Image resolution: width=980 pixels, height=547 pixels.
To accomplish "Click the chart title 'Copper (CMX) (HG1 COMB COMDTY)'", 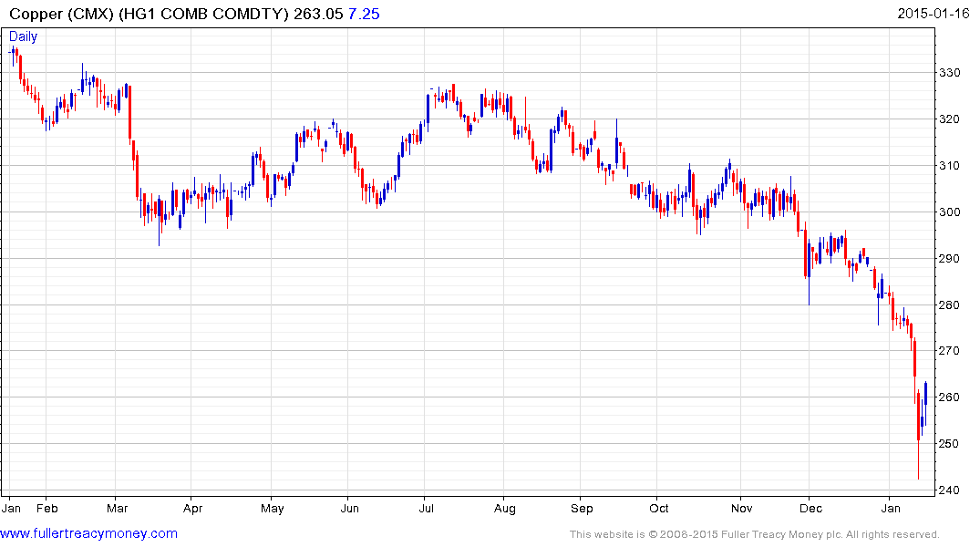I will click(x=149, y=14).
